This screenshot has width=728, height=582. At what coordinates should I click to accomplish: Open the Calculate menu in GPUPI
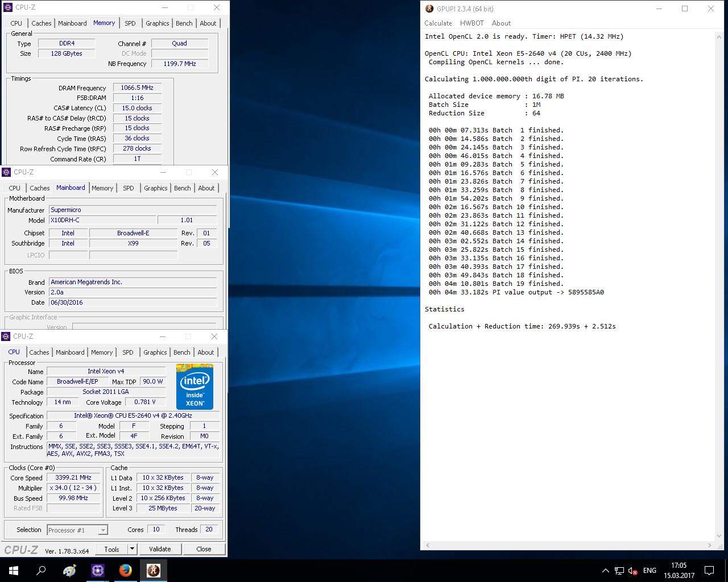tap(438, 23)
